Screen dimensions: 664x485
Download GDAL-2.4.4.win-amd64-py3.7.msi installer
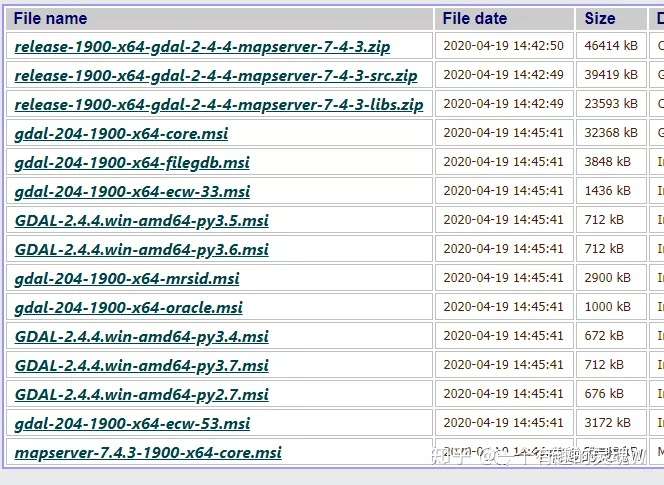pyautogui.click(x=141, y=366)
